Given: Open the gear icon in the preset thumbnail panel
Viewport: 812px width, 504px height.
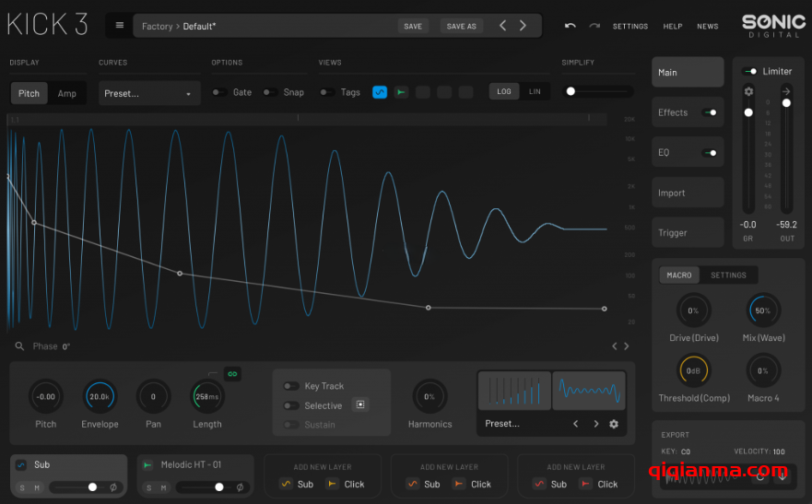Looking at the screenshot, I should [x=614, y=424].
